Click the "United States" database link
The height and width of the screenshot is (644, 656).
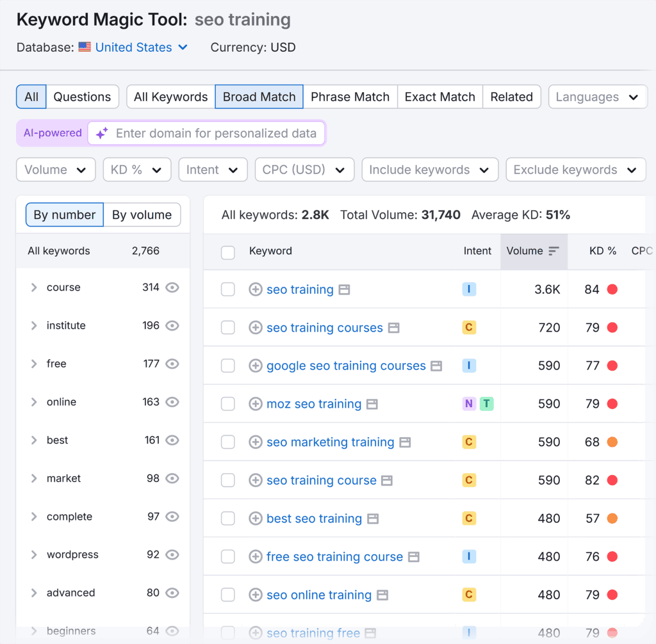134,47
